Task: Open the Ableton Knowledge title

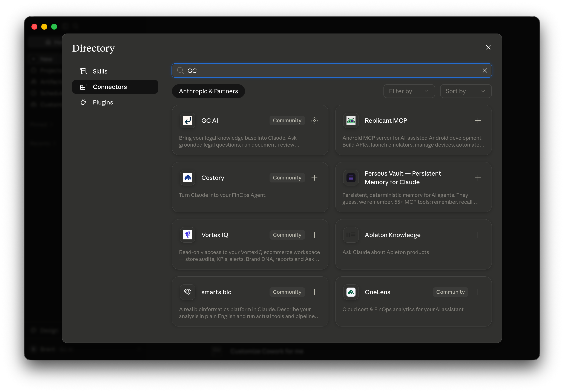Action: pos(392,235)
